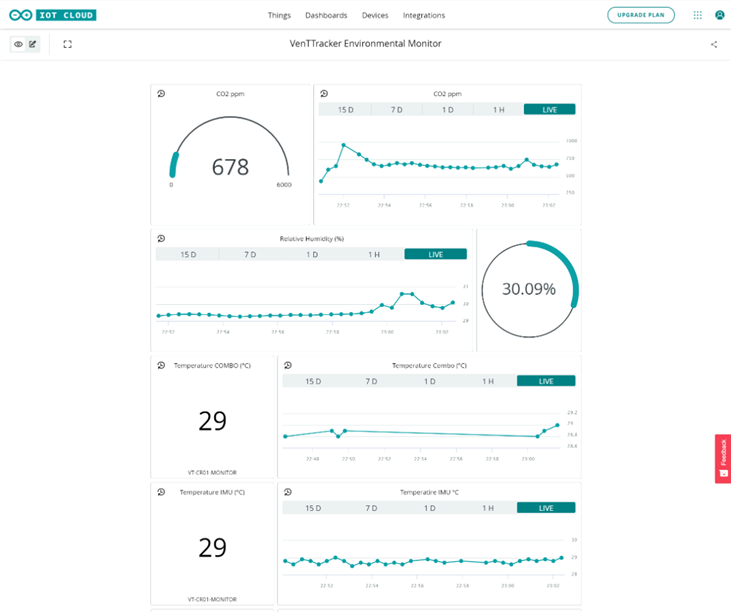Click history icon on Relative Humidity chart
The height and width of the screenshot is (612, 731).
161,239
